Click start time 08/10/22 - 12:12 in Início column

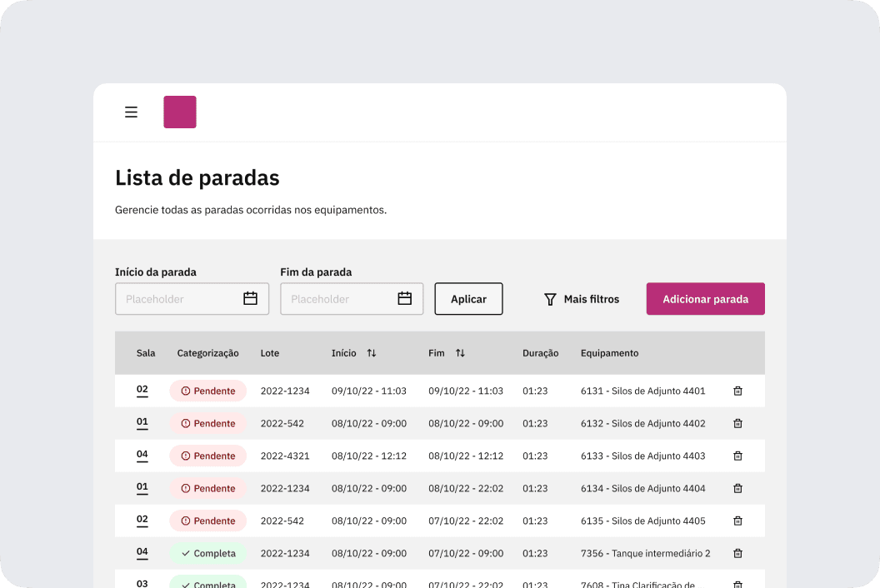369,456
